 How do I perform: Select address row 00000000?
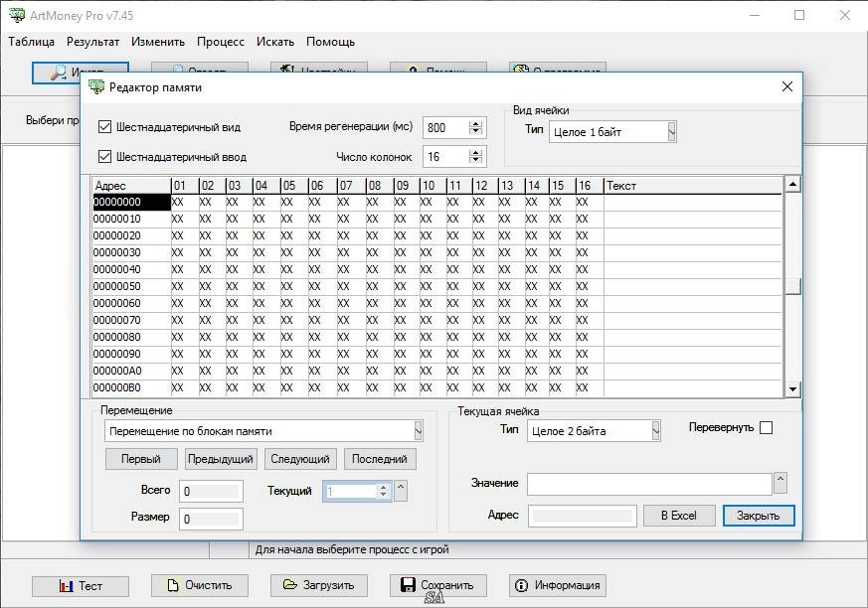pyautogui.click(x=131, y=202)
